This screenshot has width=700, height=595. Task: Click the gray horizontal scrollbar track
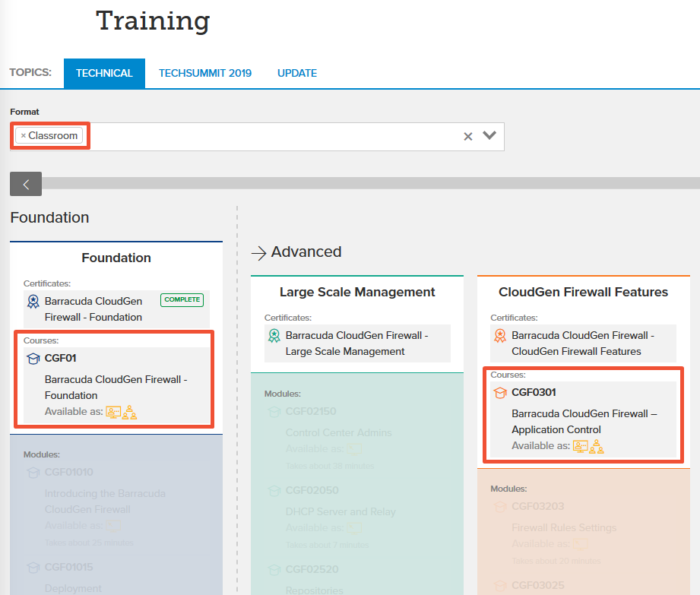(371, 183)
